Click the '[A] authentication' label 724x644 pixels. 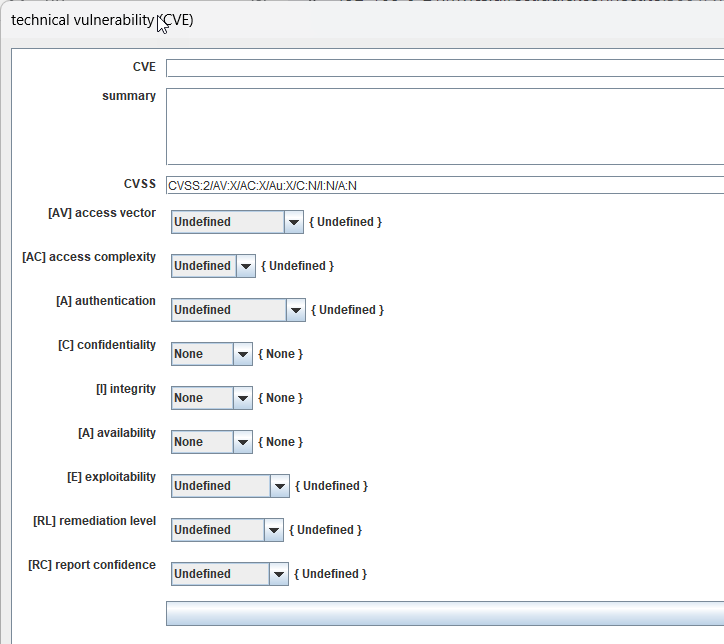pos(106,301)
